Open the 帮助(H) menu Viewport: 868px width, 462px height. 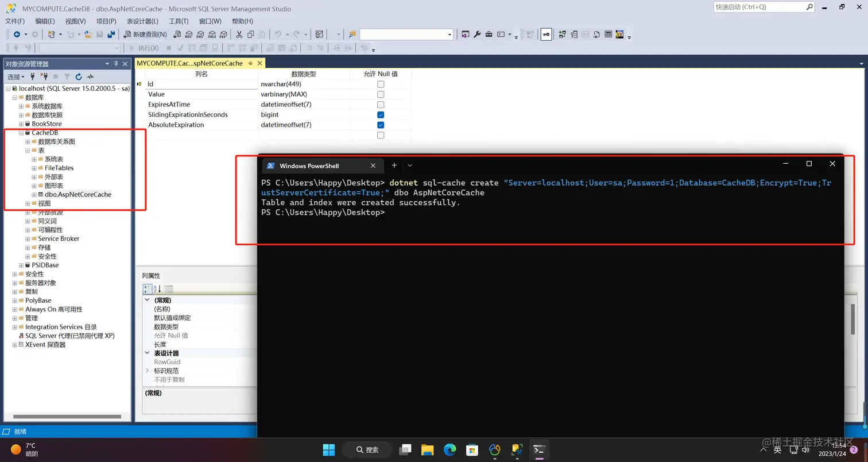click(x=242, y=21)
